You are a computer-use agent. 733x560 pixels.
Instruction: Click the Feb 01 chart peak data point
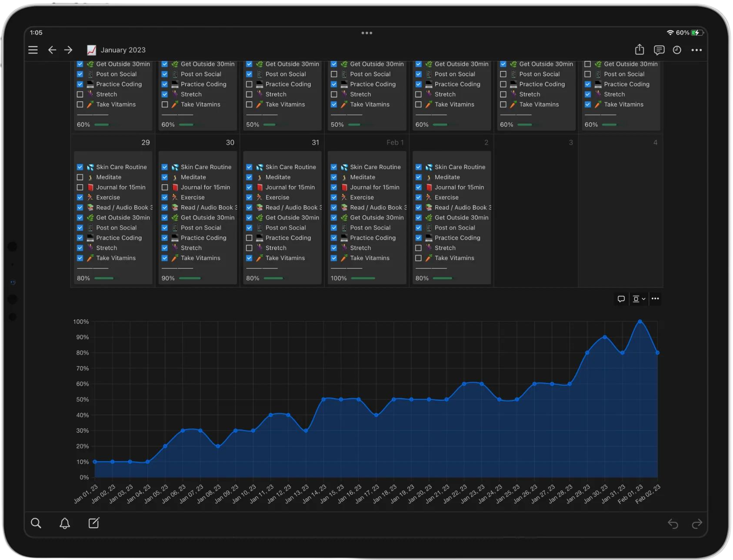click(640, 321)
